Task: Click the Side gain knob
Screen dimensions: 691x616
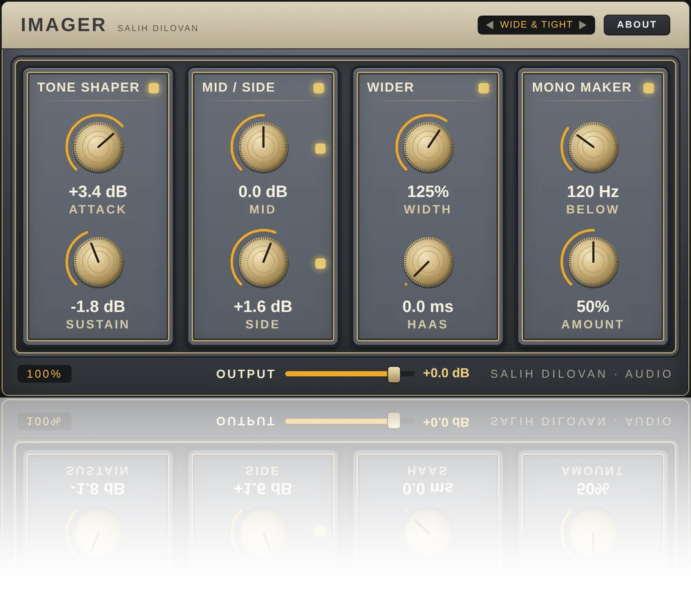Action: (x=263, y=262)
